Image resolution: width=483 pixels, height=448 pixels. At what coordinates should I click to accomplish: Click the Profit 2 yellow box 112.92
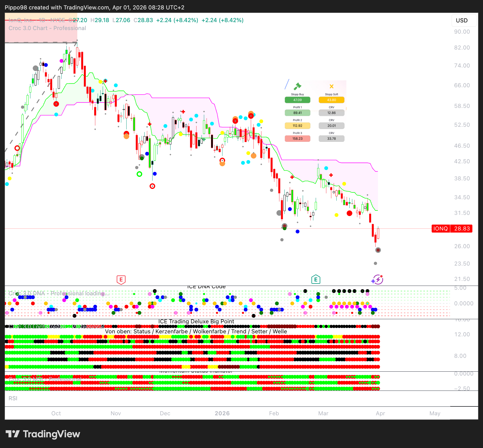point(297,126)
